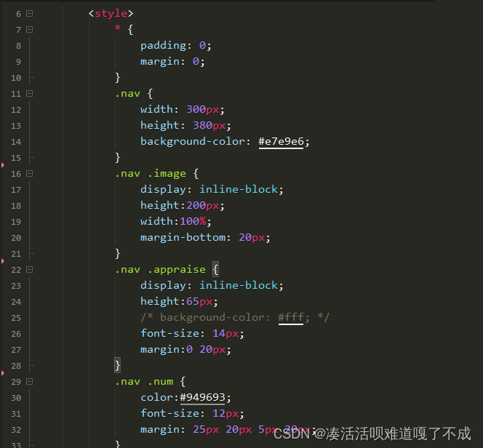The height and width of the screenshot is (448, 483).
Task: Click 'inline-block' value on line 23
Action: point(239,285)
